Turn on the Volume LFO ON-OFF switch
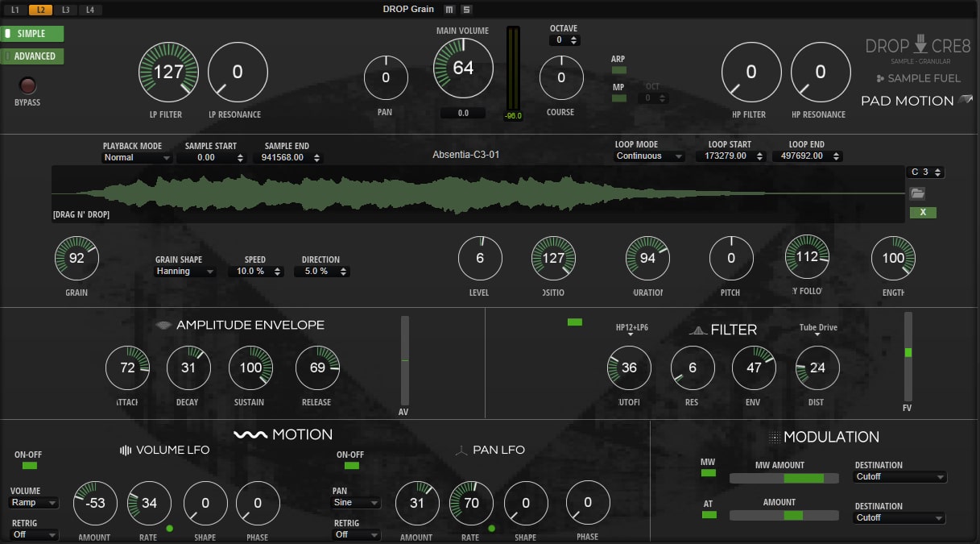The height and width of the screenshot is (544, 980). pos(27,467)
